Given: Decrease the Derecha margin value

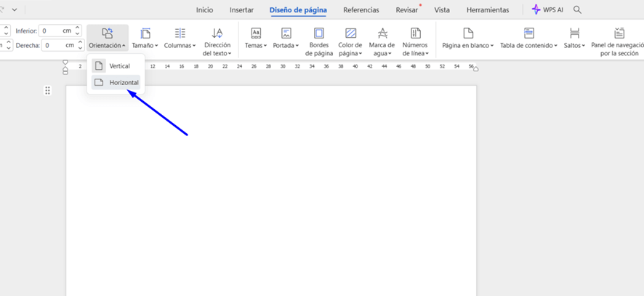Looking at the screenshot, I should click(80, 48).
